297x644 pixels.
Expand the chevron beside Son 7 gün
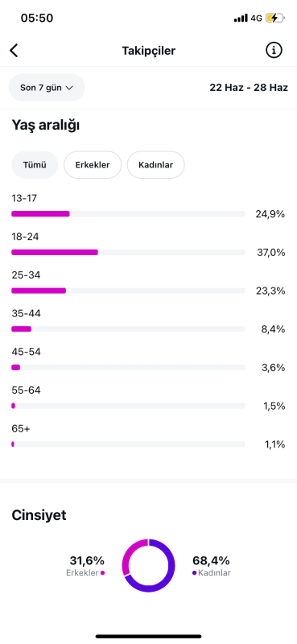(69, 88)
